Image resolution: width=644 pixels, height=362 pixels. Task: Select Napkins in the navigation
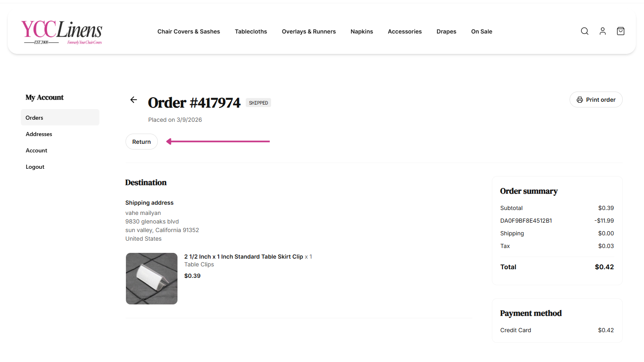[362, 31]
